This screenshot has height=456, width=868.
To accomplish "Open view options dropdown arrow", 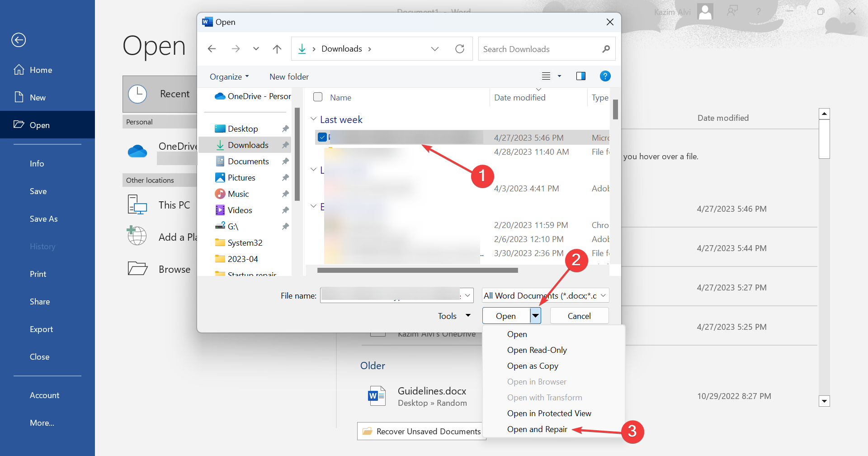I will point(559,76).
